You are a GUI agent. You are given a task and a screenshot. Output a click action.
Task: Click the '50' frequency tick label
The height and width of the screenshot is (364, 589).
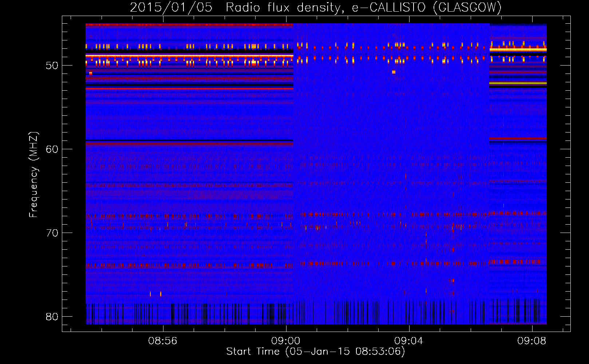click(x=52, y=66)
